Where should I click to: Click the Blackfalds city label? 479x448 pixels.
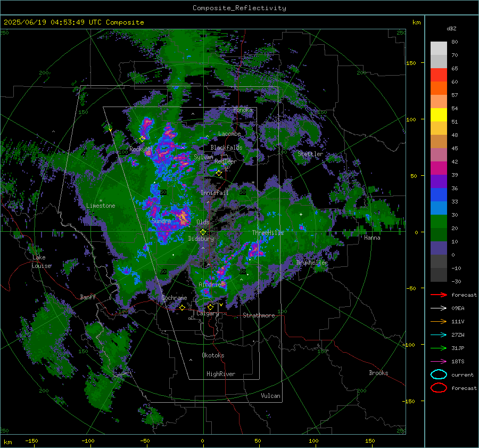226,148
